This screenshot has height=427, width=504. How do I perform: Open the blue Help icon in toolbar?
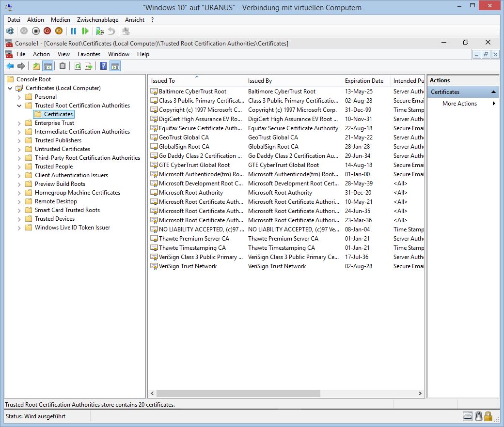click(103, 66)
